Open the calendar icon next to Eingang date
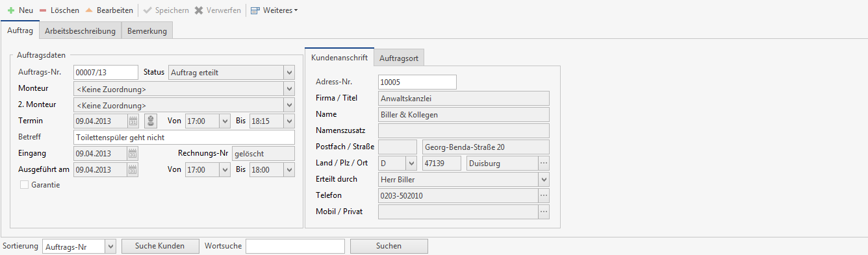Viewport: 868px width, 255px height. pos(133,154)
